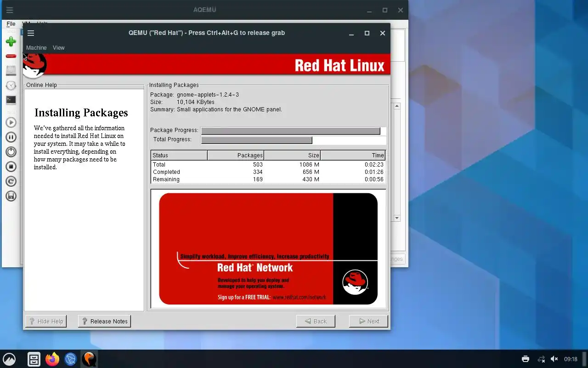Reset the VM with circular arrow icon
Screen dimensions: 588x368
pos(11,181)
